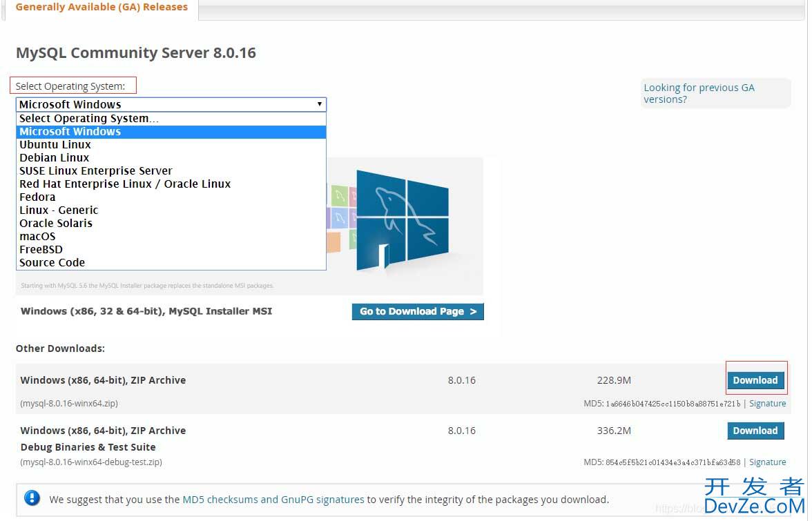Select the Linux - Generic option
This screenshot has width=812, height=521.
tap(171, 210)
